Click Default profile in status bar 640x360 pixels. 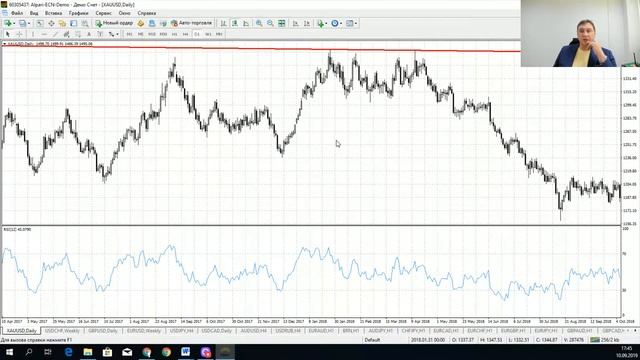click(372, 340)
